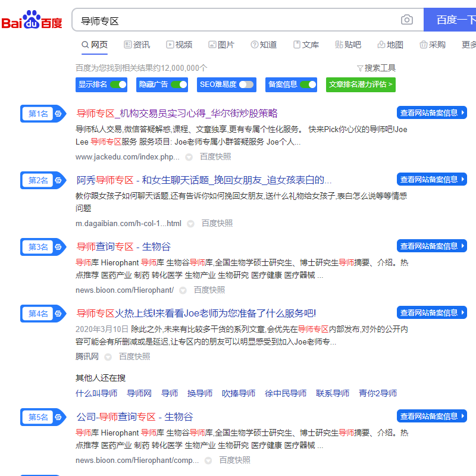Expand dropdown next to news.bioon.com/Hierophant/comp URL
Viewport: 476px width, 476px height.
point(208,461)
